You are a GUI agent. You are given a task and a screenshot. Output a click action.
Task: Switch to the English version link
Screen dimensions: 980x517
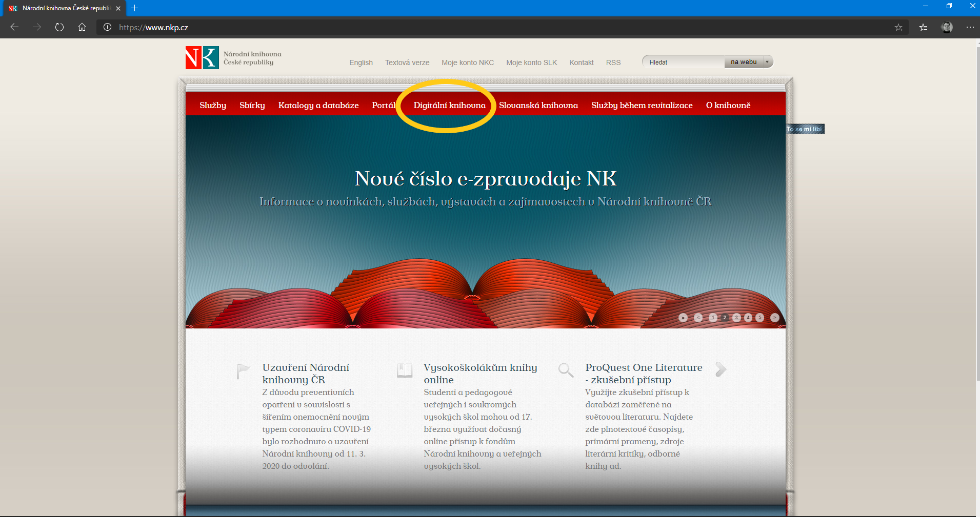point(361,63)
